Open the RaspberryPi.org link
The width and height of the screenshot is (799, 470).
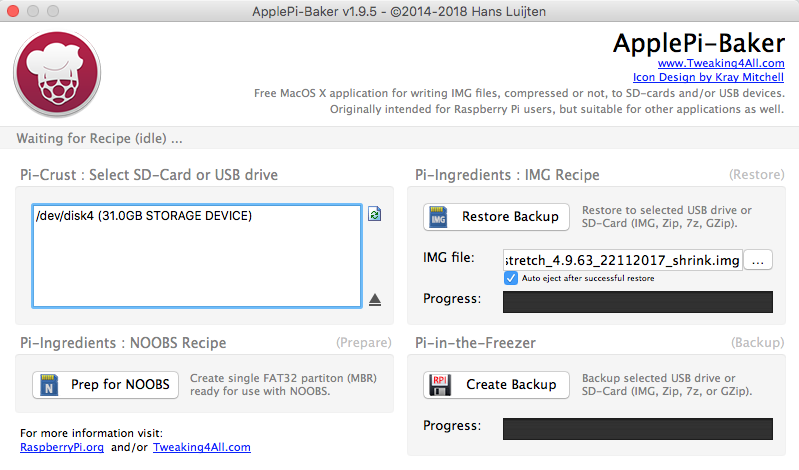62,447
